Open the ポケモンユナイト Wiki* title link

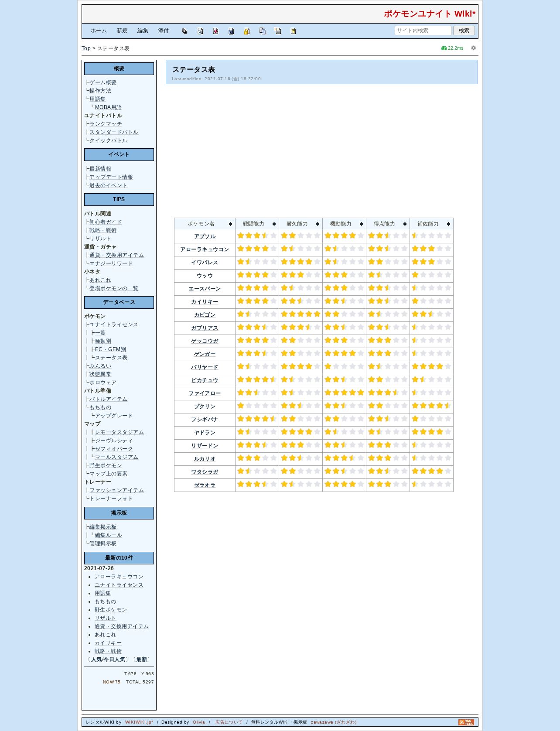point(430,14)
